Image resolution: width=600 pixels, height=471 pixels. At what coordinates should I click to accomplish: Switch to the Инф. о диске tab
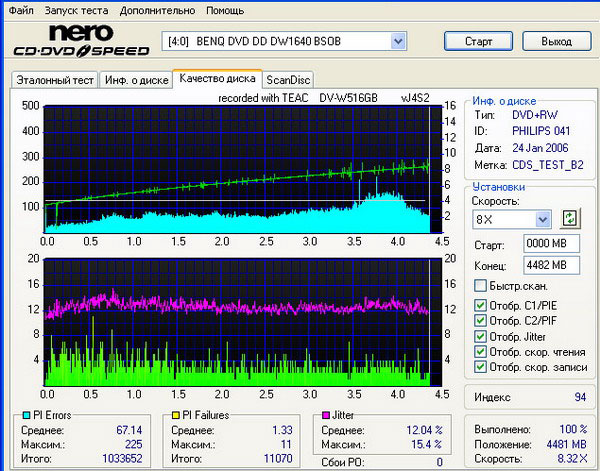tap(137, 80)
